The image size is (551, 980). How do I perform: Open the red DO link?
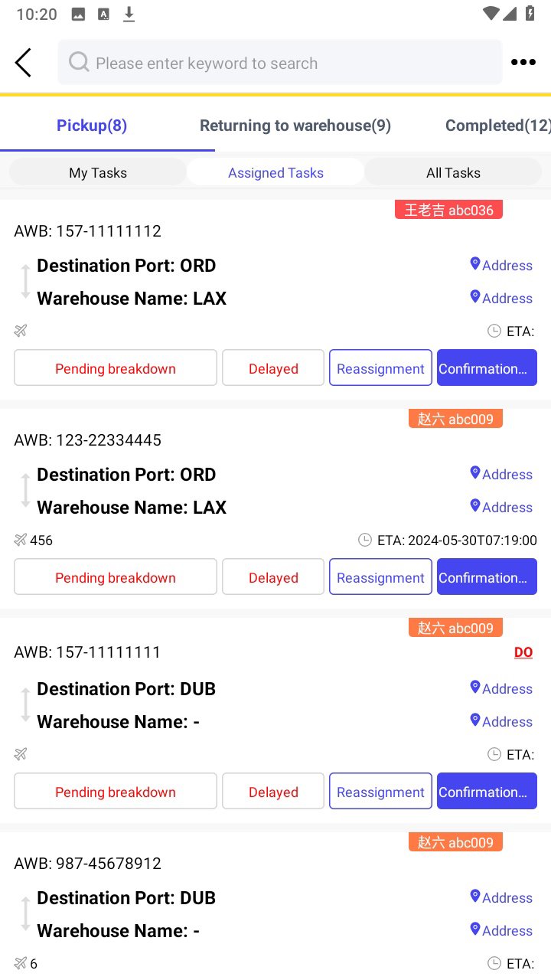tap(523, 652)
